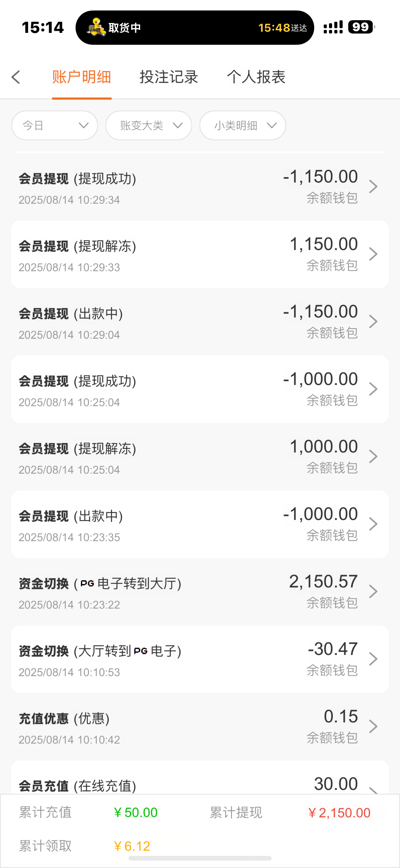Tap the 累计提现 ￥2,150.00 total
This screenshot has height=868, width=400.
coord(339,813)
